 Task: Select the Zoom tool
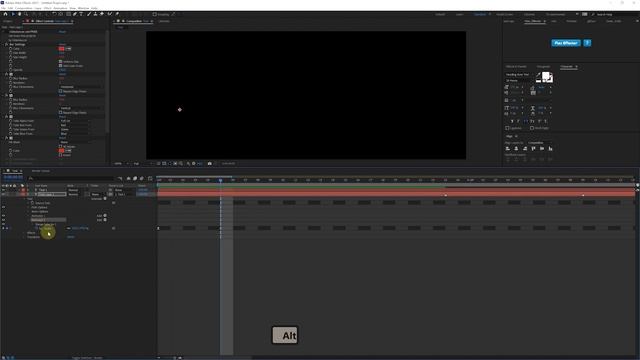pyautogui.click(x=26, y=14)
